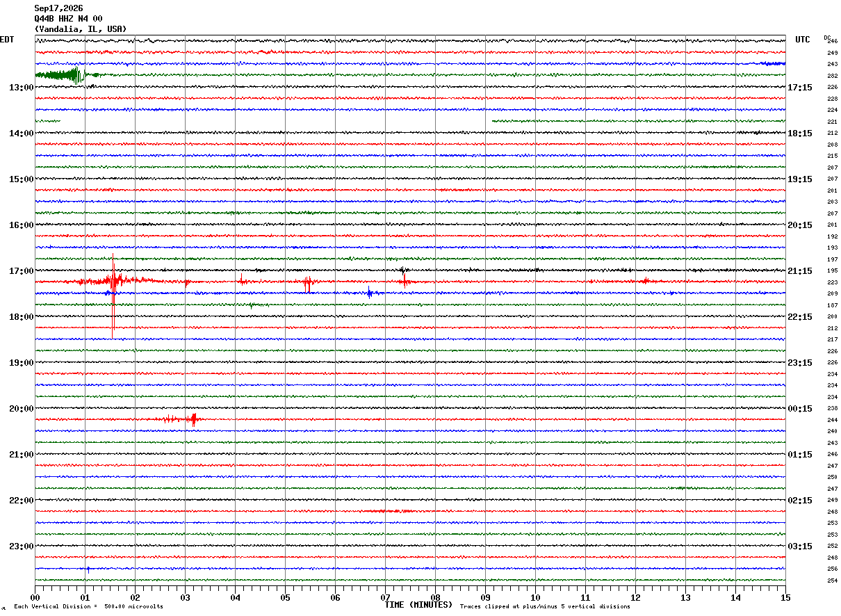Click the TIME (MINUTES) axis title
Viewport: 841px width, 616px height.
coord(418,605)
